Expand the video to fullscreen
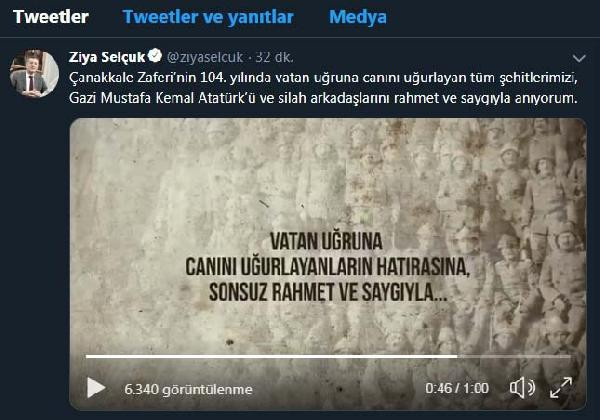Viewport: 600px width, 420px height. (561, 387)
